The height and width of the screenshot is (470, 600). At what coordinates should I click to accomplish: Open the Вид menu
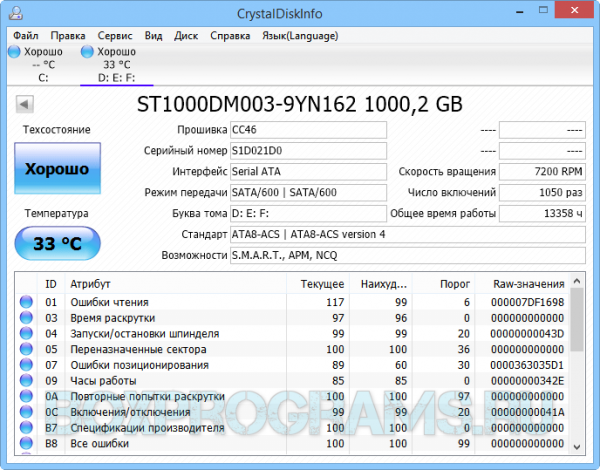[x=153, y=36]
